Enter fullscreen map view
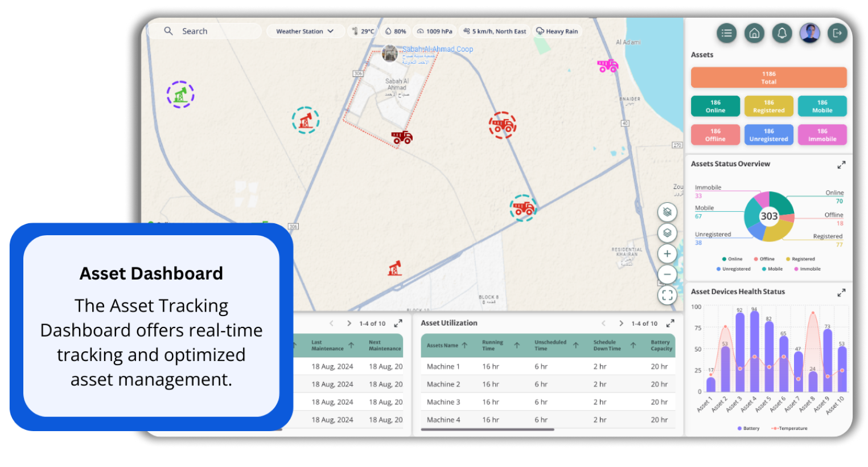 667,295
